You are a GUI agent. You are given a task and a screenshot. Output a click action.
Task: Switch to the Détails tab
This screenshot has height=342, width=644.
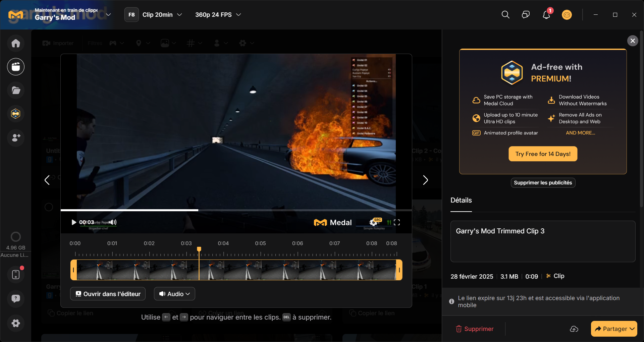pyautogui.click(x=461, y=200)
